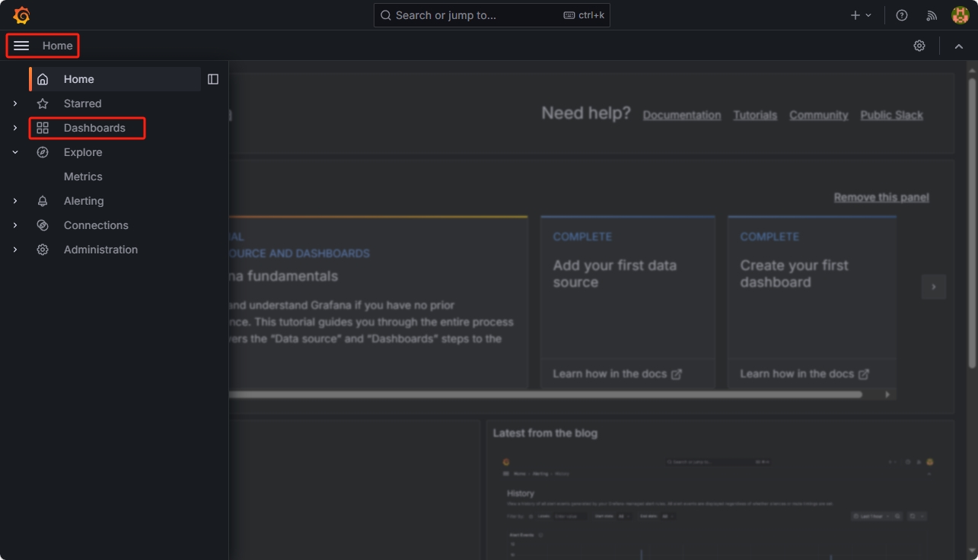Open the Community link
This screenshot has height=560, width=978.
(818, 115)
